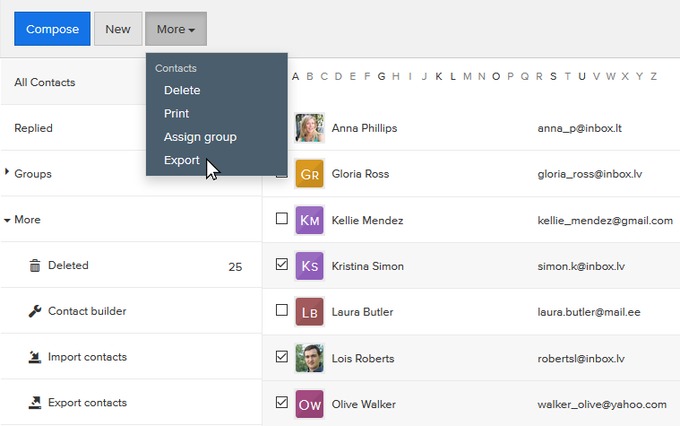Open the Deleted folder
The height and width of the screenshot is (426, 680).
(68, 265)
